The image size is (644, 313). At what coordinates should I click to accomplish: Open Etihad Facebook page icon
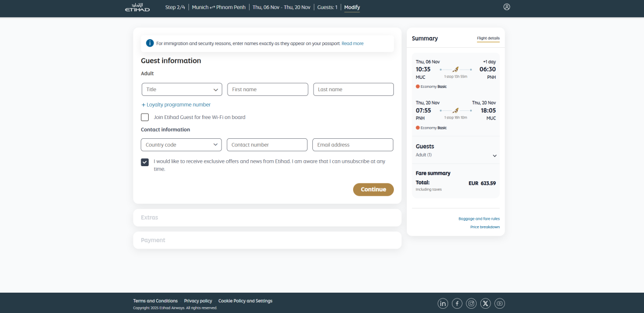[x=457, y=303]
